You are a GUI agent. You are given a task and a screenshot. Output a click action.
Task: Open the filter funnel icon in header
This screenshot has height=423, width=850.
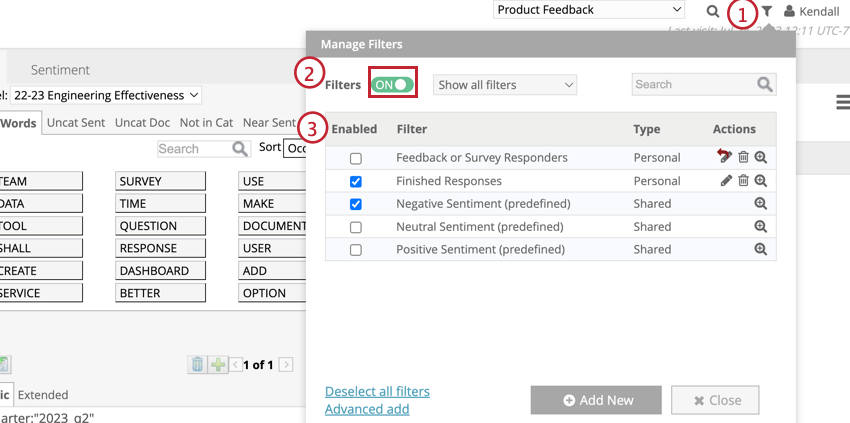[x=767, y=11]
